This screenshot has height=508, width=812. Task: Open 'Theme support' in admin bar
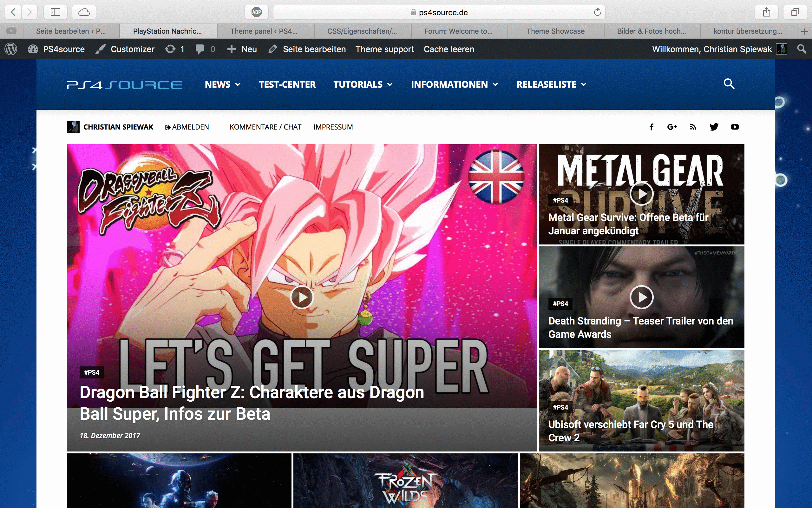tap(384, 49)
